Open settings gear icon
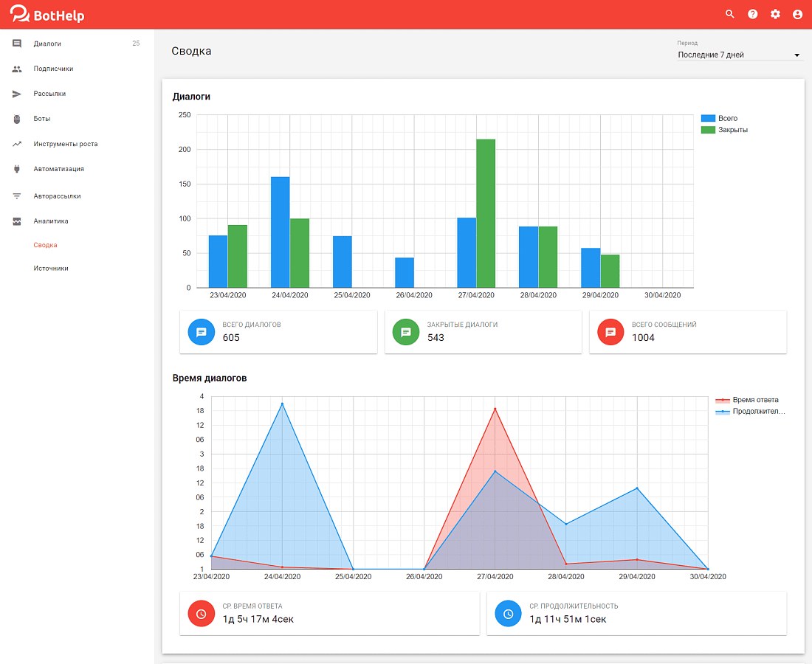This screenshot has height=664, width=812. click(x=775, y=14)
